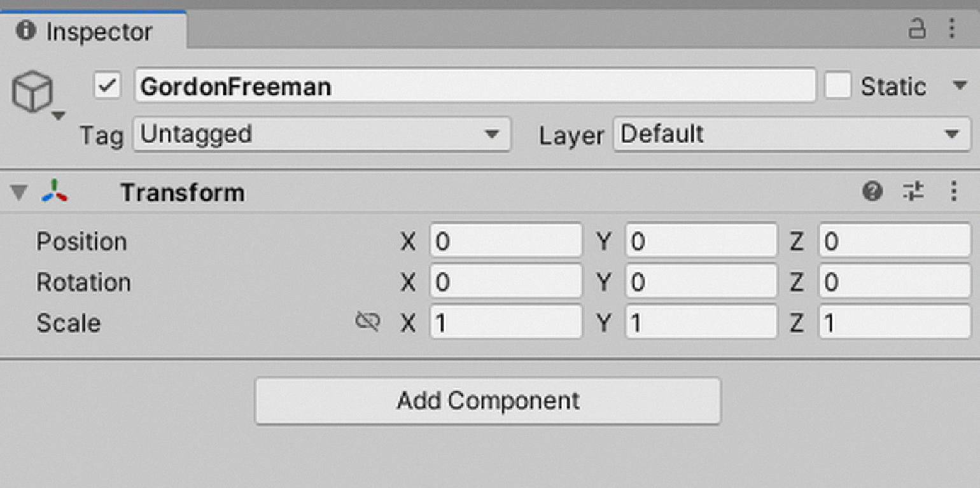Open the Layer dropdown showing Default
This screenshot has width=980, height=488.
791,134
